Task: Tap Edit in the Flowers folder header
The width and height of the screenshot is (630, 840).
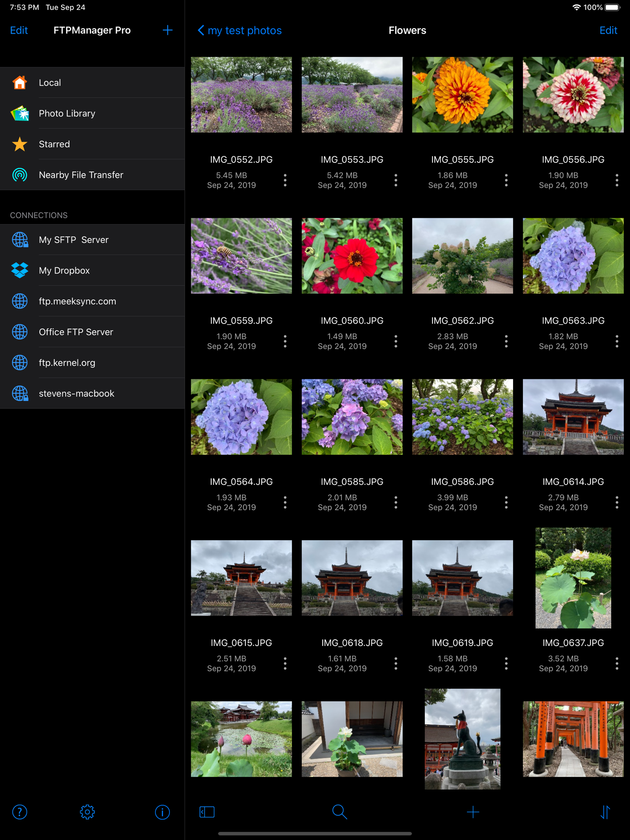Action: point(608,30)
